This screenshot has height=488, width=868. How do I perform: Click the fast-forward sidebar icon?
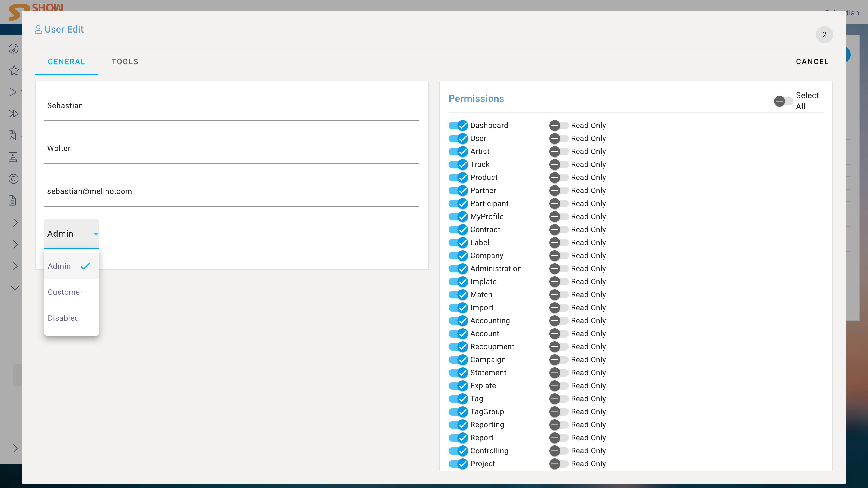pos(13,114)
